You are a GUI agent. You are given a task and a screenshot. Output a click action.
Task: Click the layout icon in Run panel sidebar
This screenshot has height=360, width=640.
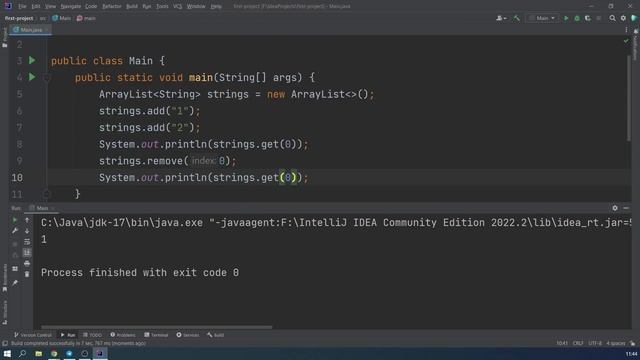pos(15,269)
